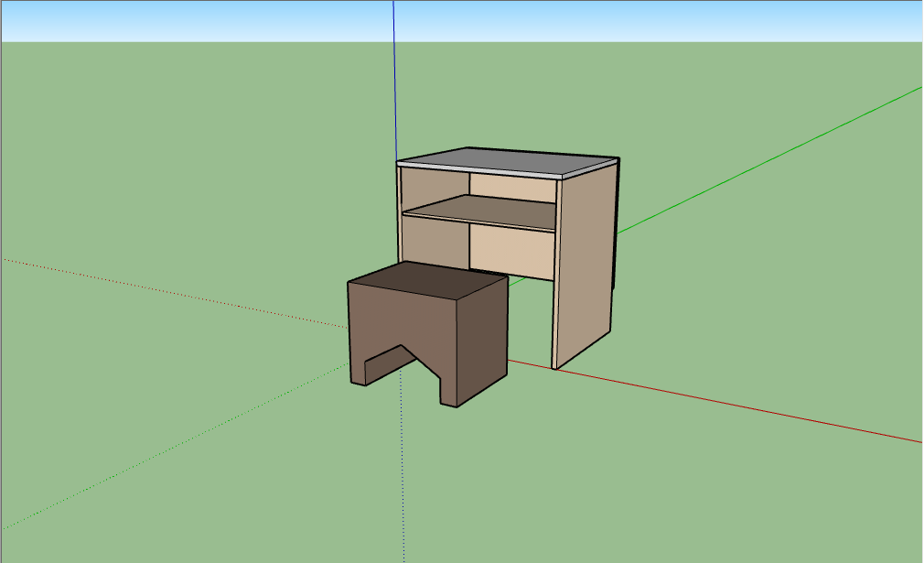924x563 pixels.
Task: Click the desk's outer right side panel
Action: point(587,265)
